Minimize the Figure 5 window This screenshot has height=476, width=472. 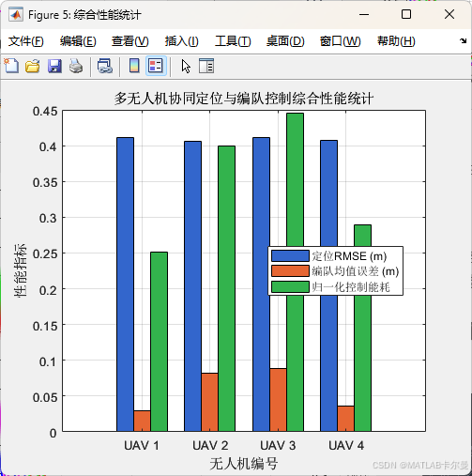tap(364, 14)
